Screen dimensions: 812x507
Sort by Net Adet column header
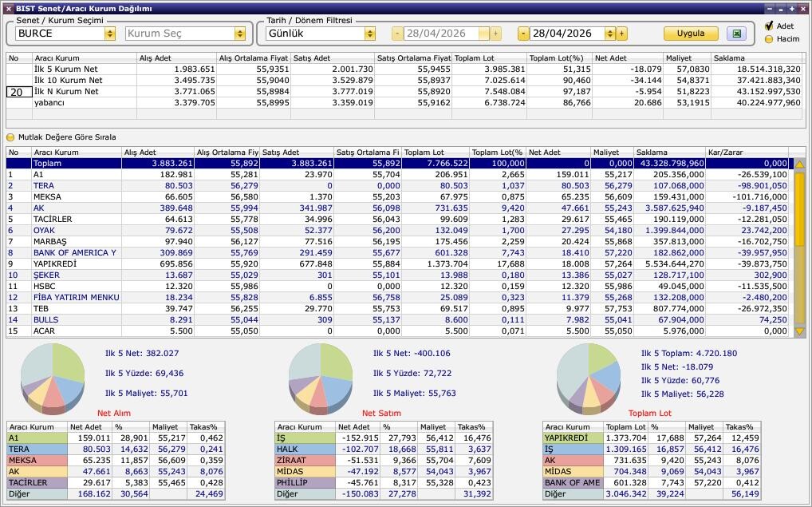click(x=558, y=152)
